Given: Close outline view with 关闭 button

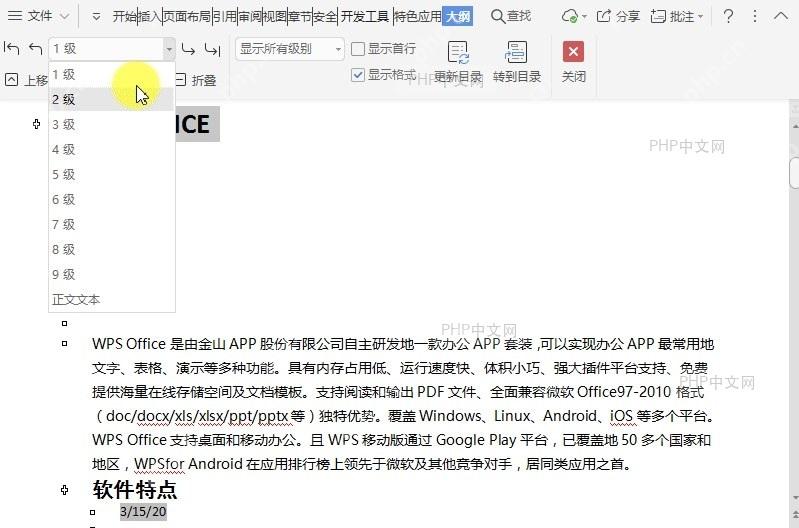Looking at the screenshot, I should (573, 62).
